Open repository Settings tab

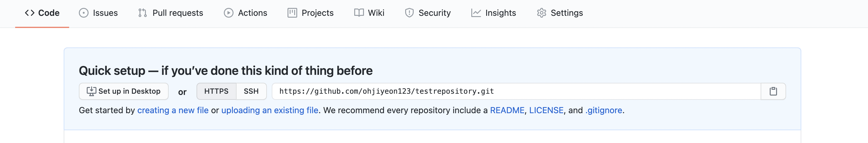click(x=560, y=13)
